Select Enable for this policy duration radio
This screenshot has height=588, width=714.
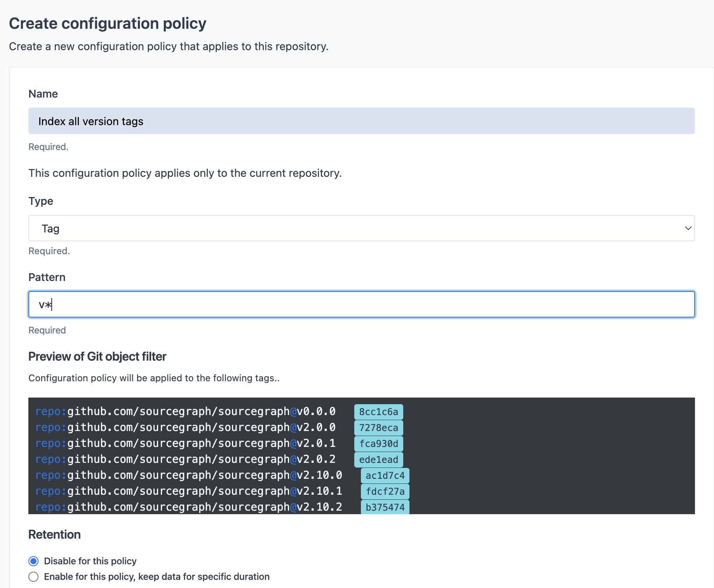pyautogui.click(x=33, y=577)
